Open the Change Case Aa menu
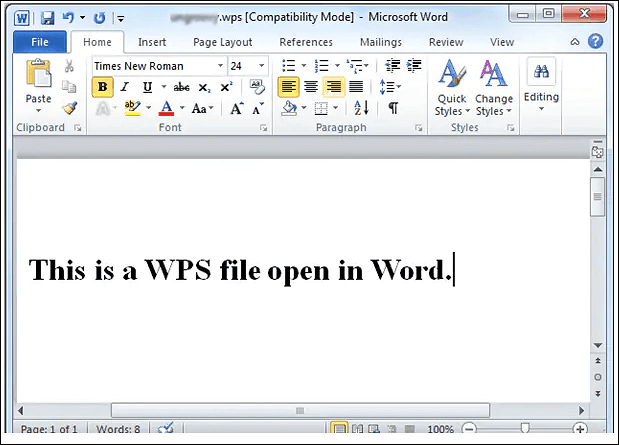This screenshot has width=619, height=445. point(203,108)
